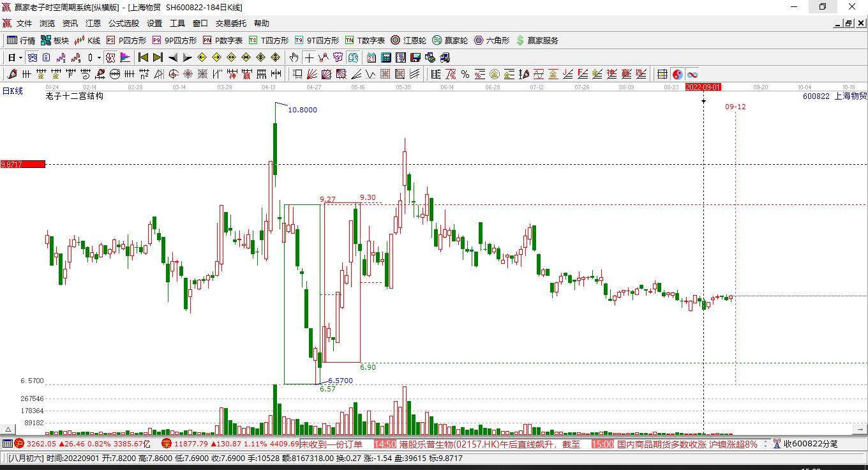Open the P四方形 view
The width and height of the screenshot is (868, 470).
126,40
